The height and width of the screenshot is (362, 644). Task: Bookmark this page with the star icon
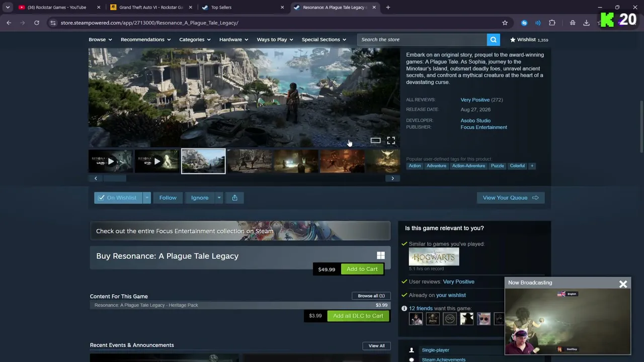pyautogui.click(x=505, y=23)
